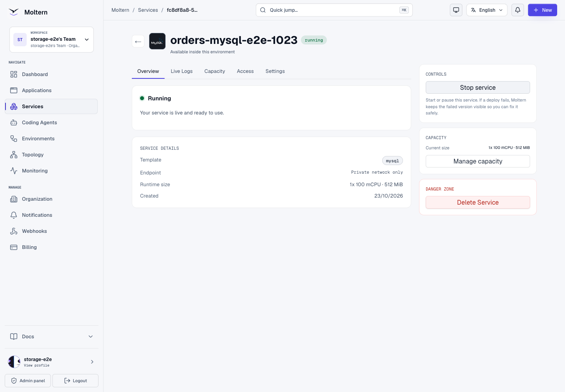
Task: Click the fc8df8a8-5… breadcrumb item
Action: pyautogui.click(x=182, y=10)
